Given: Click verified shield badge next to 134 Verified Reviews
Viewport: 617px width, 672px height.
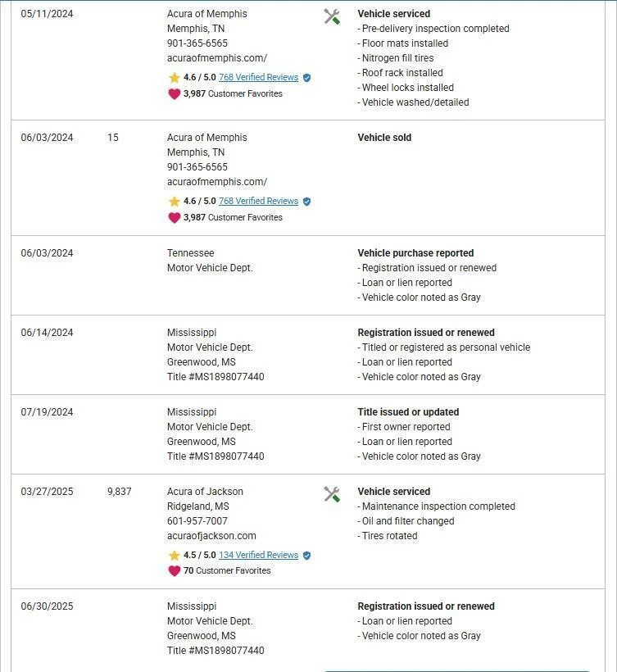Looking at the screenshot, I should click(x=306, y=556).
